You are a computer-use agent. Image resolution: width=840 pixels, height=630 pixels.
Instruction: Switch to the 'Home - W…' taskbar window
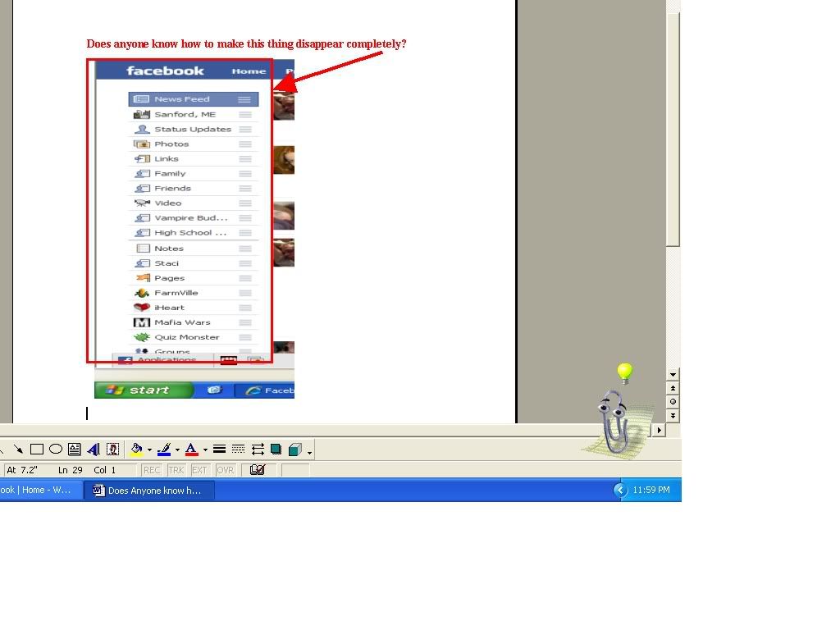coord(39,490)
